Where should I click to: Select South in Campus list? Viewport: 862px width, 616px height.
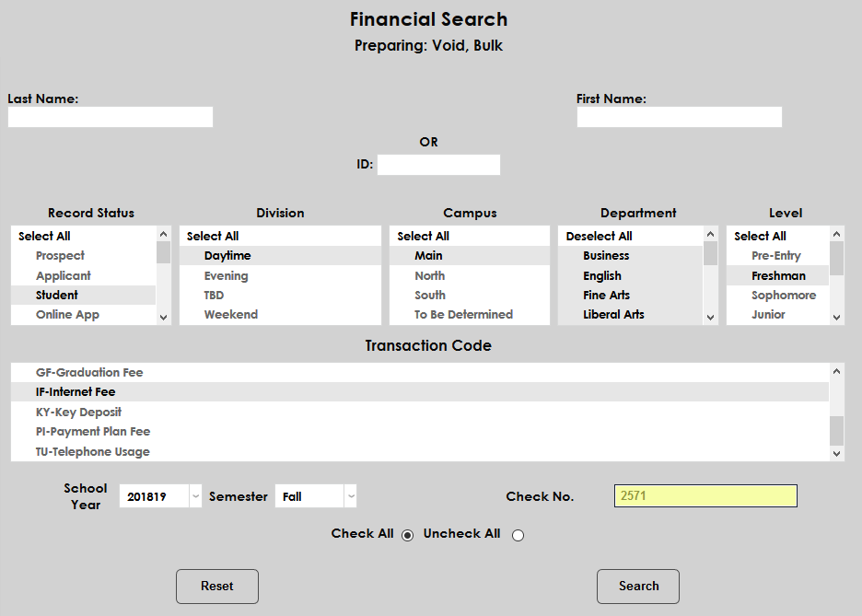(x=470, y=295)
